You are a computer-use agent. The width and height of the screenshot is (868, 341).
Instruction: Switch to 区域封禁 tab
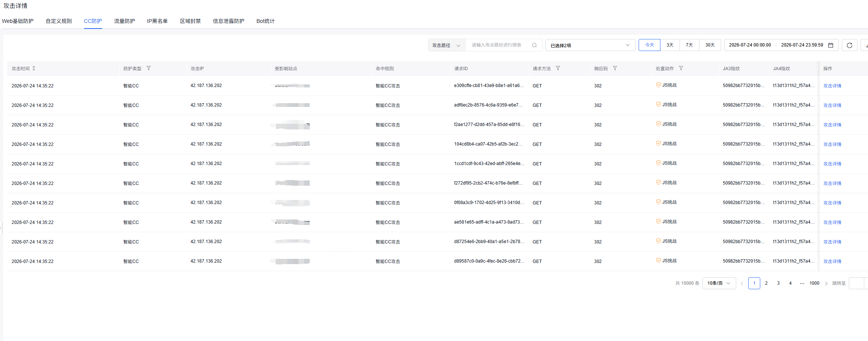pos(190,21)
